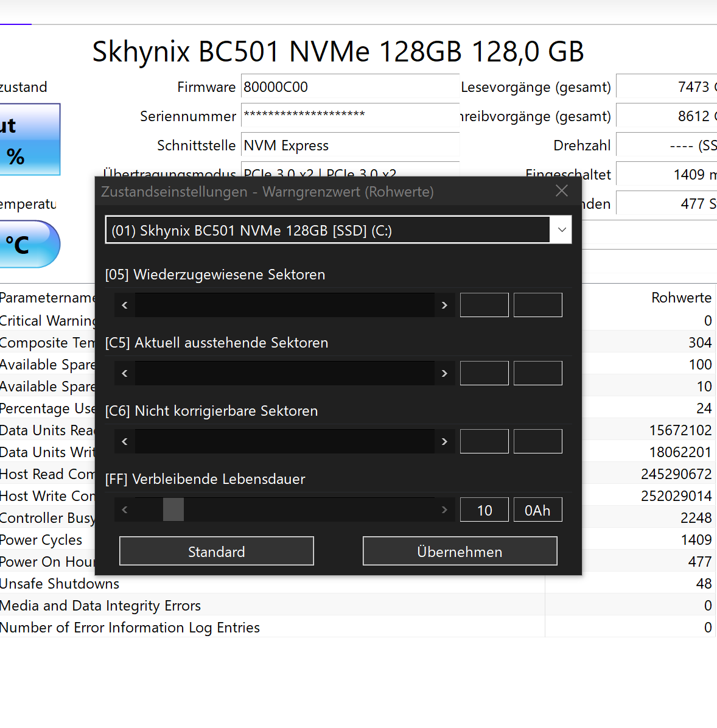This screenshot has height=728, width=717.
Task: Click the hex value box of [C5] Aktuell ausstehende Sektoren
Action: (538, 373)
